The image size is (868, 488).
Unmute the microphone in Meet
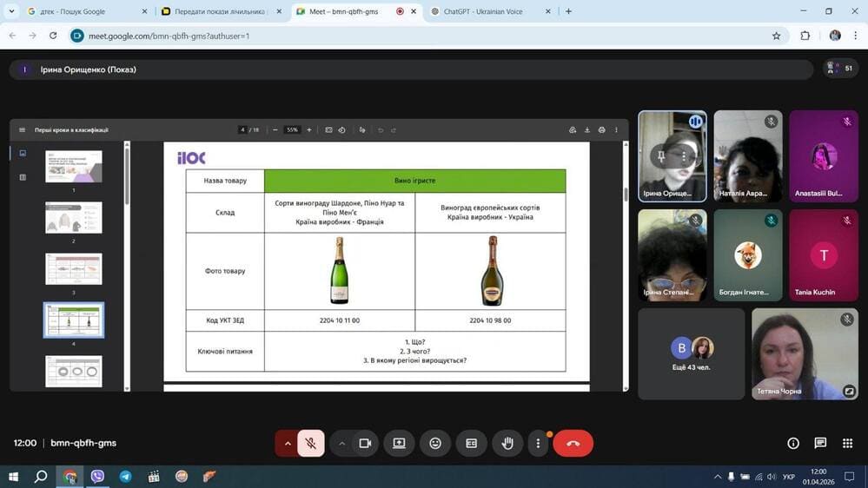(310, 444)
